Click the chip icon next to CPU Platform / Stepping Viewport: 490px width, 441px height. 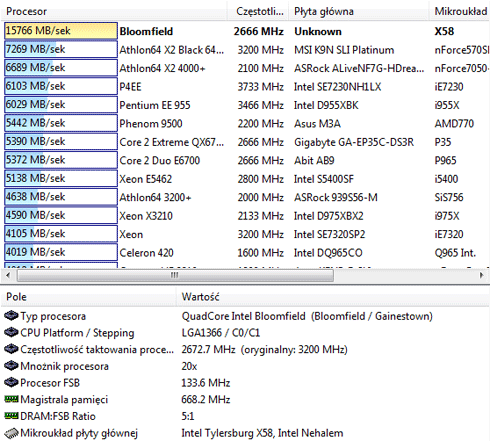[x=11, y=332]
